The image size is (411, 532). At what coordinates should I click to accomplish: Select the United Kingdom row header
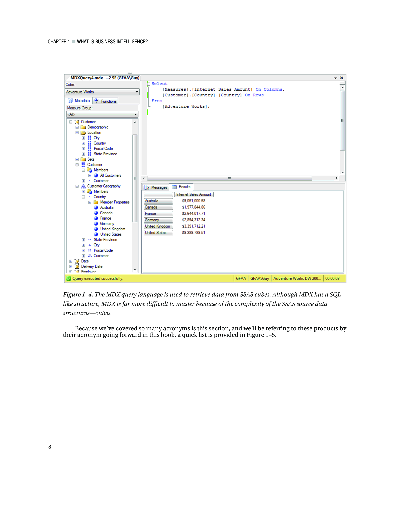pyautogui.click(x=158, y=226)
